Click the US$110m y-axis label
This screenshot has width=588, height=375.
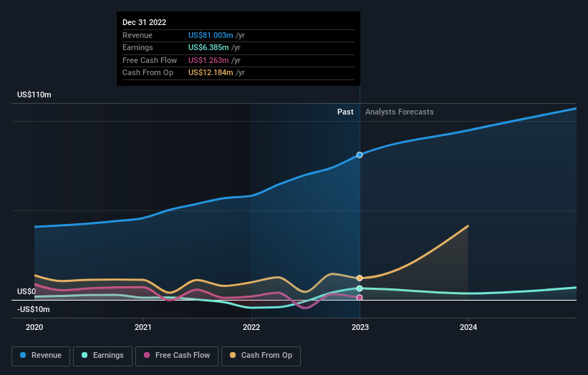click(34, 94)
